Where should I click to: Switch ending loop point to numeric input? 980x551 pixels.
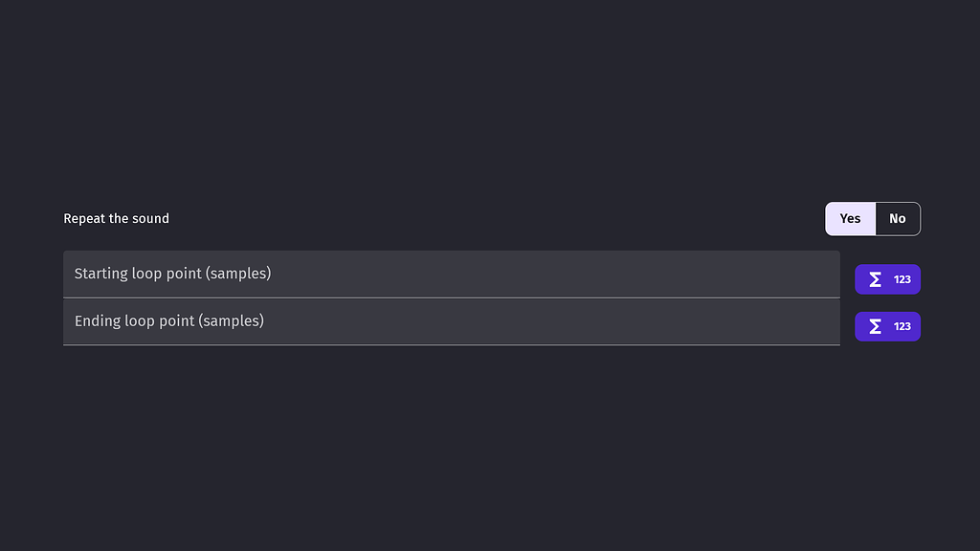901,326
